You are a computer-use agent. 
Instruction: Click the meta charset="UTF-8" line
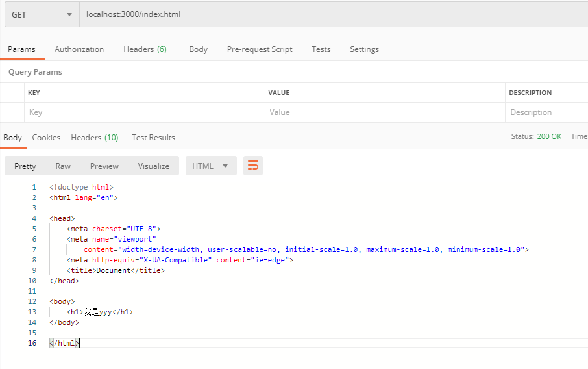point(114,229)
